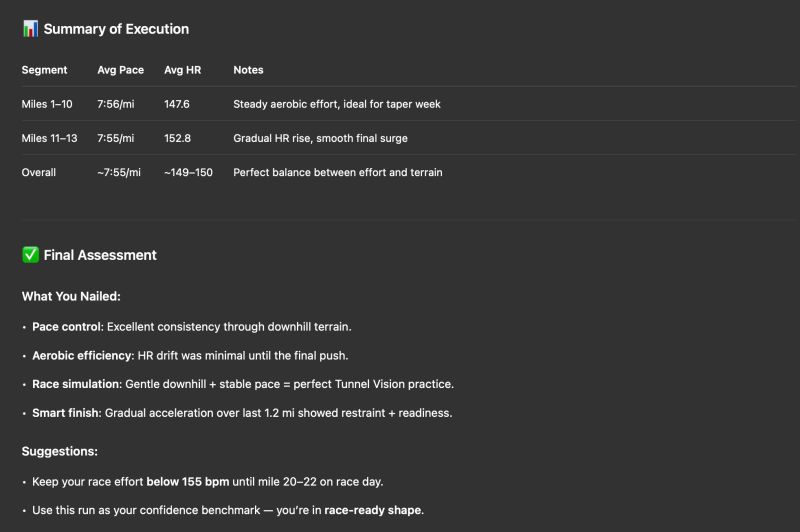The width and height of the screenshot is (800, 532).
Task: Select the Avg HR column header
Action: (181, 70)
